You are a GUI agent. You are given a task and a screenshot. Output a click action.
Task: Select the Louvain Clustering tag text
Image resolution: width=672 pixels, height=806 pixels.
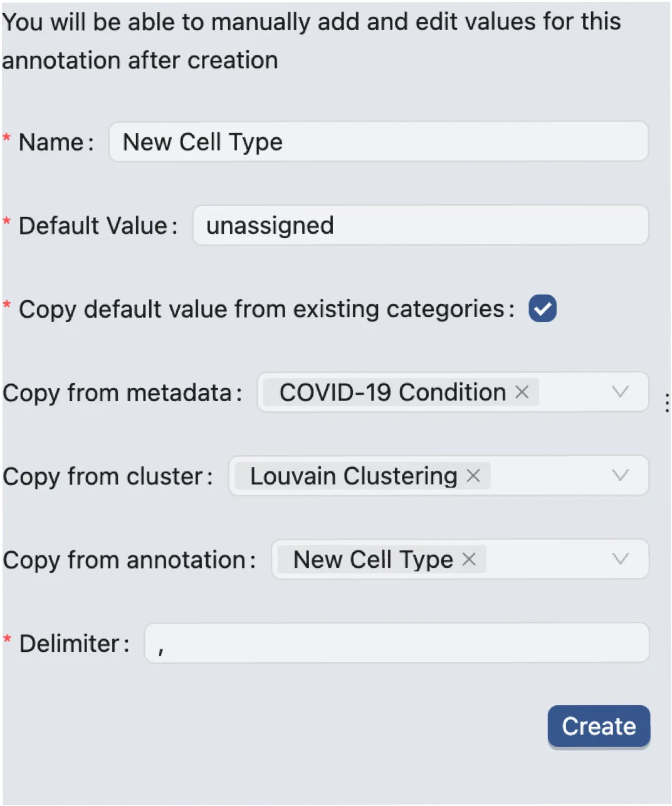353,475
